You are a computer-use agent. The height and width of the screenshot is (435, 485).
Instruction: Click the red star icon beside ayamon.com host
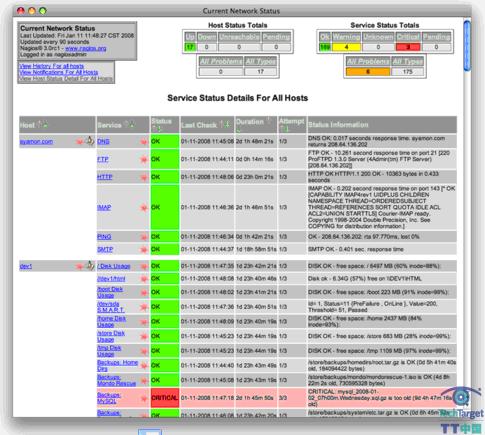pyautogui.click(x=80, y=142)
